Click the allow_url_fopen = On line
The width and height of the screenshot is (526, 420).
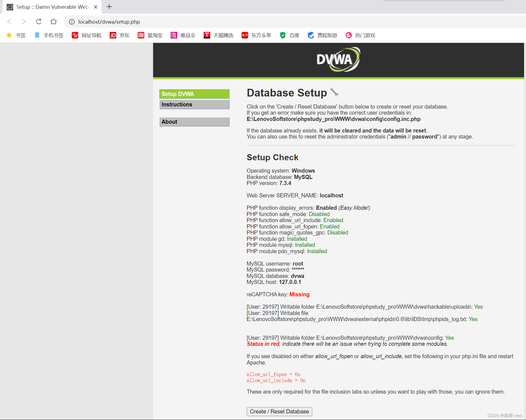click(x=273, y=374)
